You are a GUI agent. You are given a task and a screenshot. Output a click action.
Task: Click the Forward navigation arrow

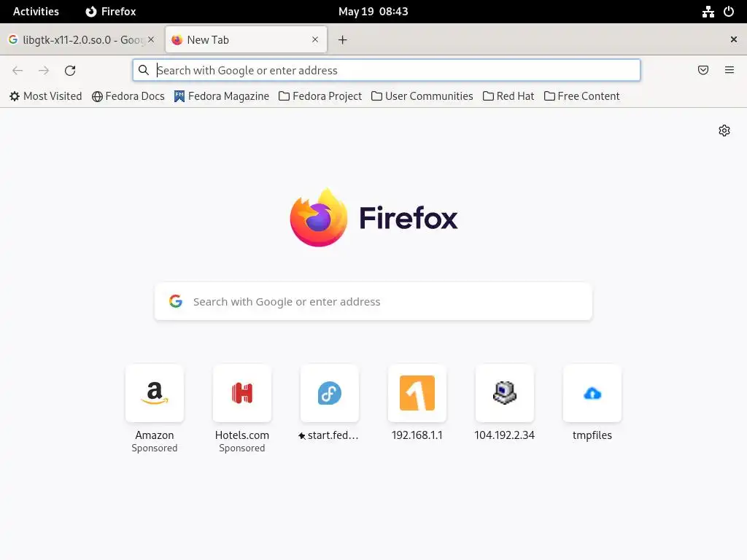click(44, 71)
